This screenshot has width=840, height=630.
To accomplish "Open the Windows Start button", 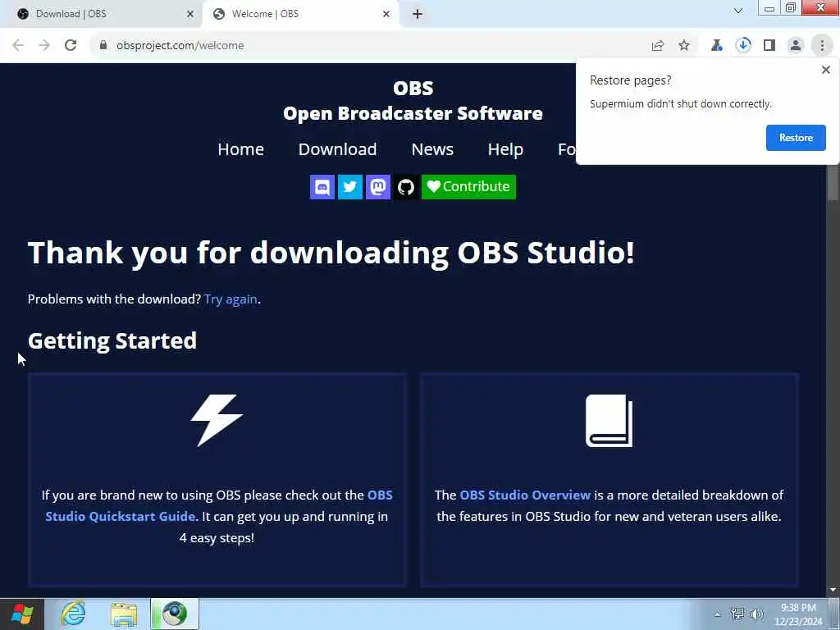I will tap(22, 614).
